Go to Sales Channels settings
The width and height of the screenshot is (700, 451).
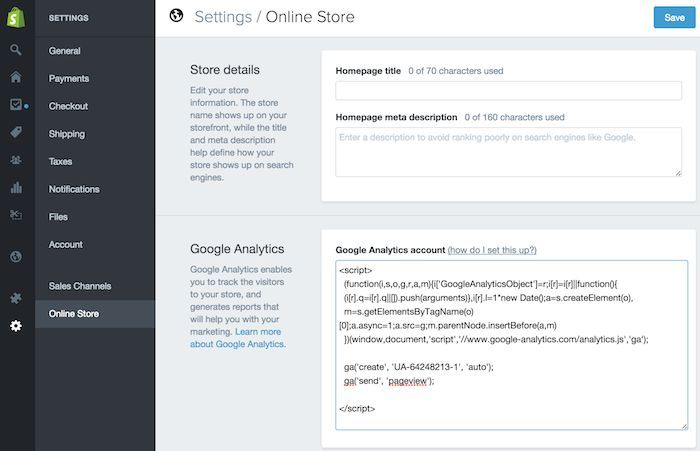(x=80, y=286)
